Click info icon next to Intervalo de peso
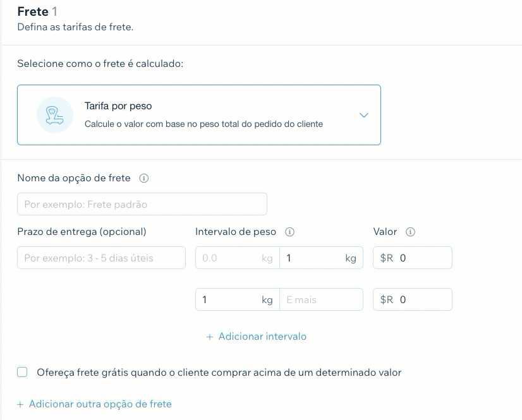 click(289, 232)
